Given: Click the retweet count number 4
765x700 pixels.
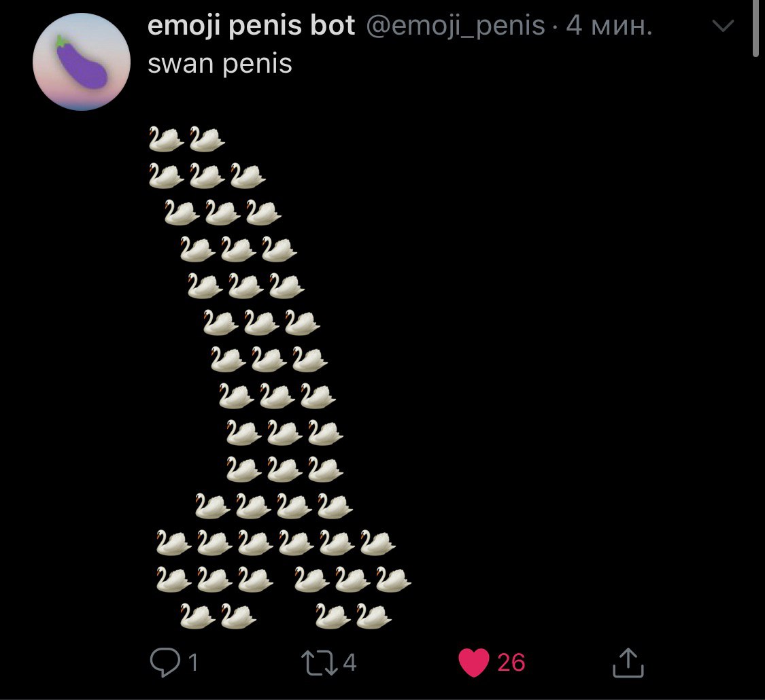Looking at the screenshot, I should 350,663.
